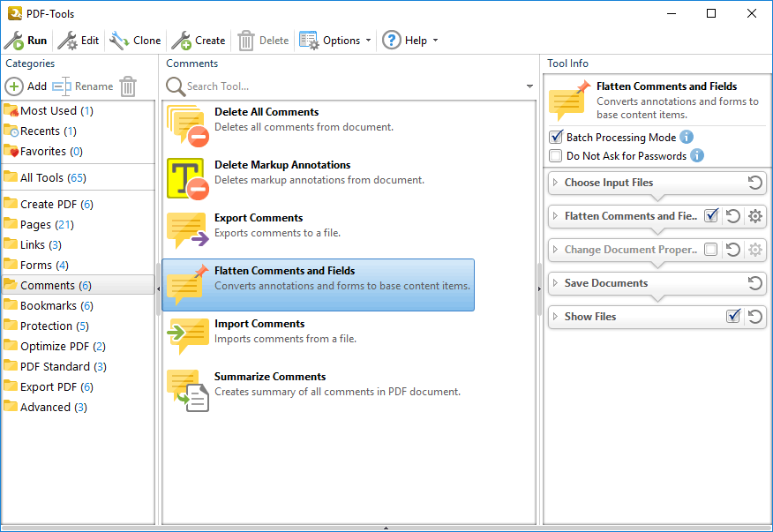The width and height of the screenshot is (773, 532).
Task: Open the Options dropdown menu
Action: tap(334, 41)
